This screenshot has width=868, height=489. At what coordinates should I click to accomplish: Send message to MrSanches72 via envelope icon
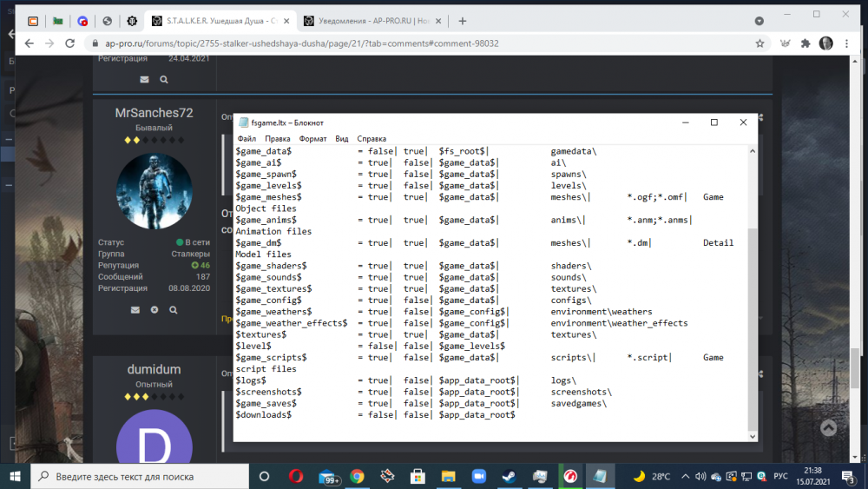pos(135,309)
